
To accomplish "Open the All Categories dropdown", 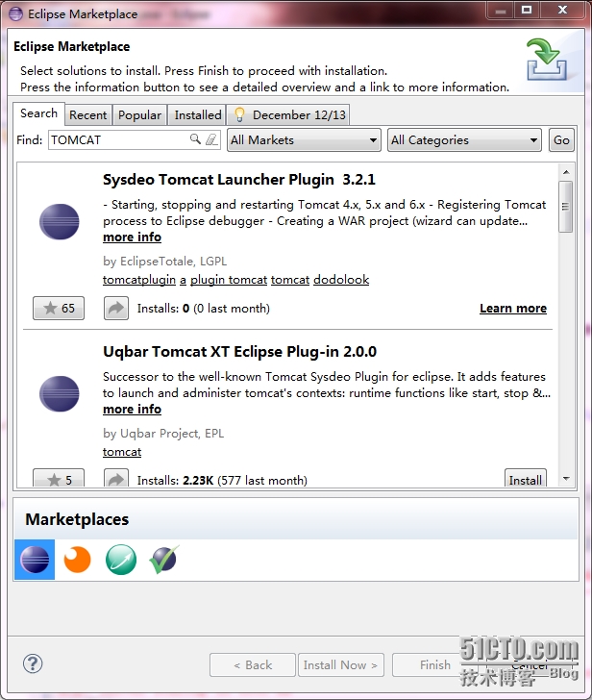I will 464,140.
